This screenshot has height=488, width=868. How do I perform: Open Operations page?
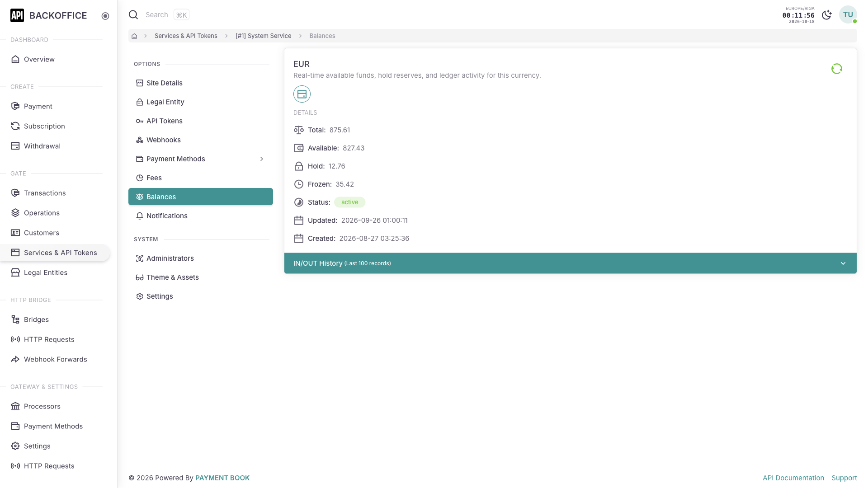coord(55,213)
